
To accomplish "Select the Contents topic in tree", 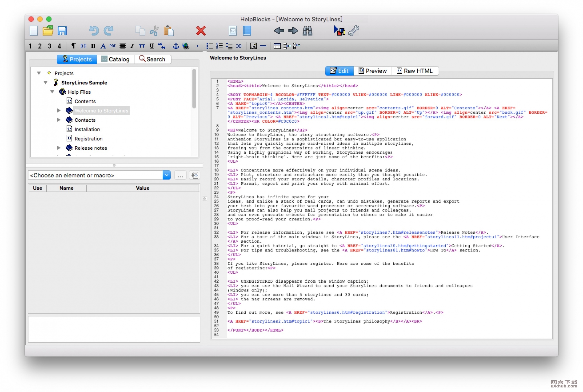I will tap(85, 101).
